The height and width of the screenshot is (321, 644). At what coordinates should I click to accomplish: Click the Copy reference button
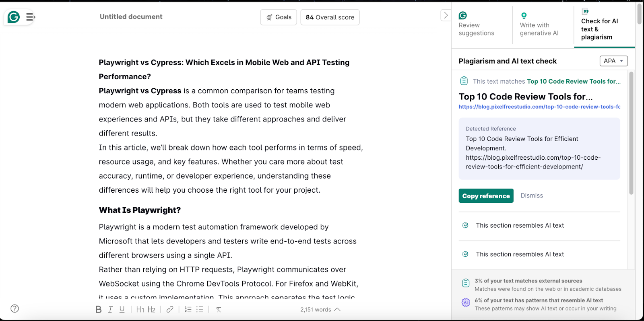click(x=486, y=196)
